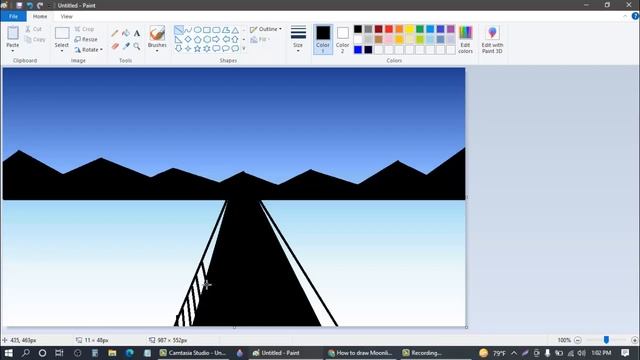Select the Color picker eyedropper tool
Screen dimensions: 640x360
(x=126, y=46)
